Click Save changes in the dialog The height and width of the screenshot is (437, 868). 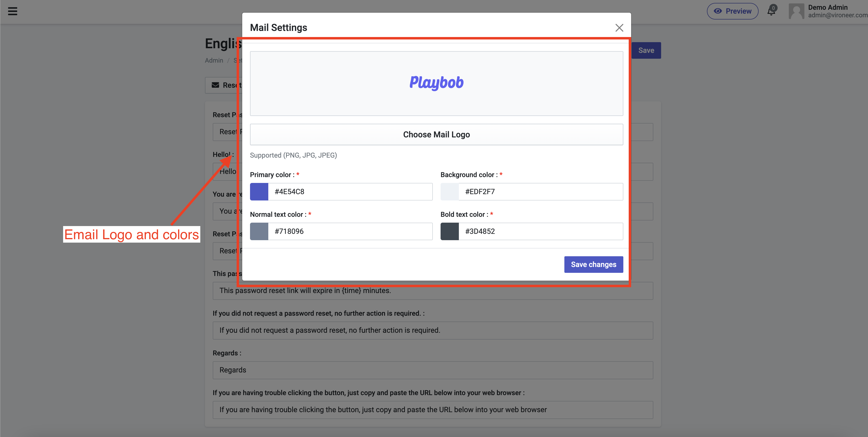pyautogui.click(x=593, y=265)
